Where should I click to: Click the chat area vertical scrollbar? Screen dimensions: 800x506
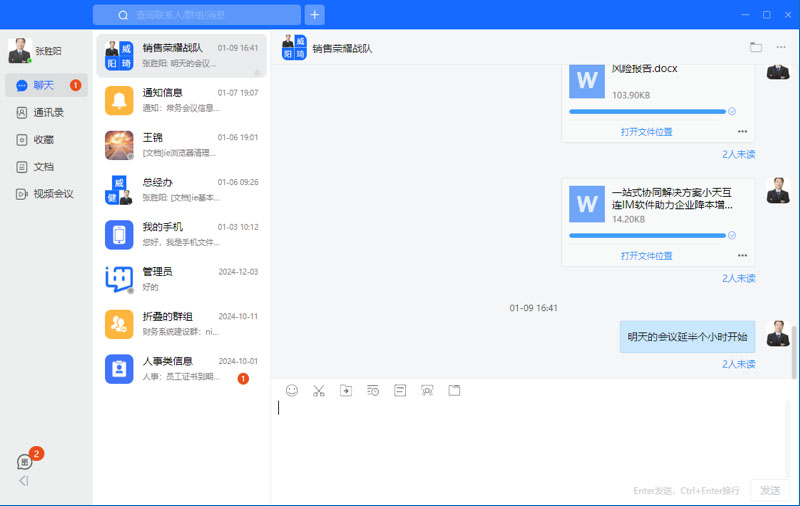click(x=795, y=350)
